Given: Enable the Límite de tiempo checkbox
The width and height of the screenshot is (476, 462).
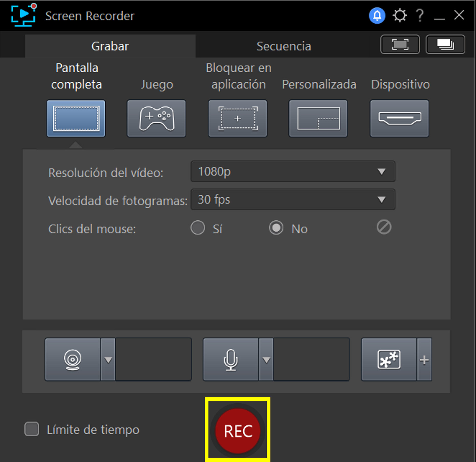Looking at the screenshot, I should (x=31, y=429).
